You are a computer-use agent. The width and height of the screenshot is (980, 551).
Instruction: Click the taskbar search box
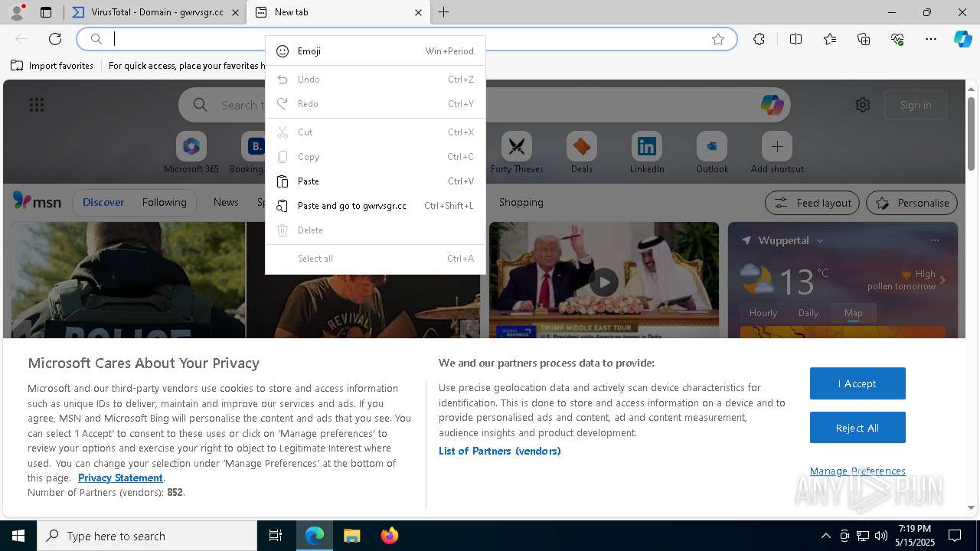pyautogui.click(x=147, y=536)
